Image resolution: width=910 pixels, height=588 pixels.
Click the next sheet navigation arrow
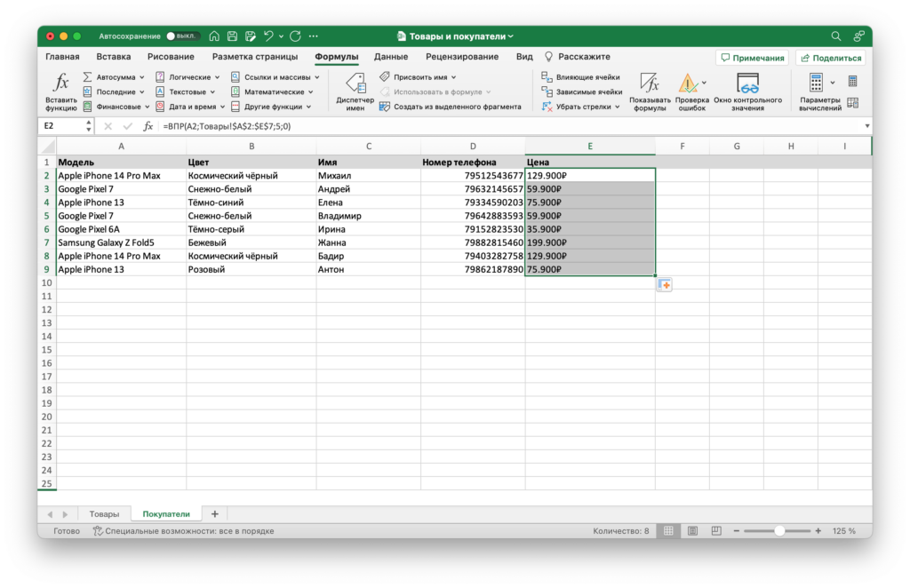[65, 514]
